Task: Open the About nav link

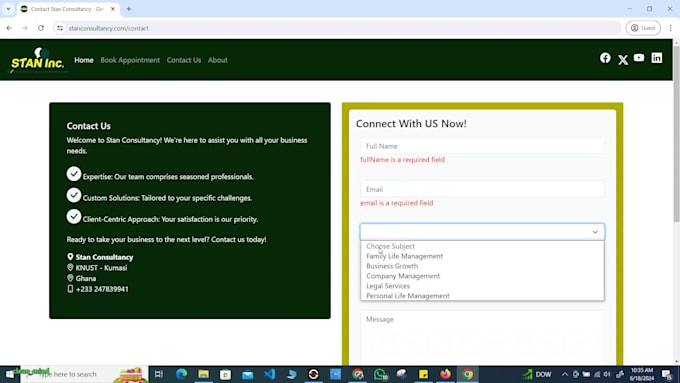Action: click(x=217, y=60)
